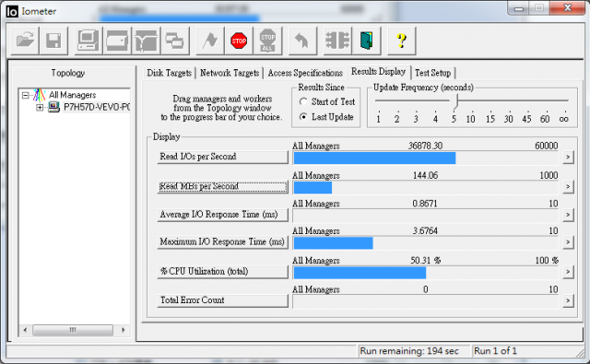
Task: Click the 'Run 1 of 1' status text
Action: 495,351
